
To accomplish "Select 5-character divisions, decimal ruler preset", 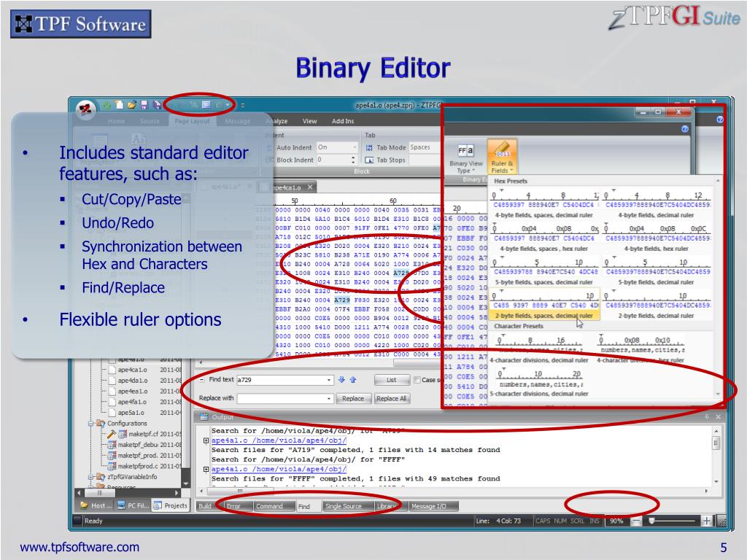I will (541, 384).
